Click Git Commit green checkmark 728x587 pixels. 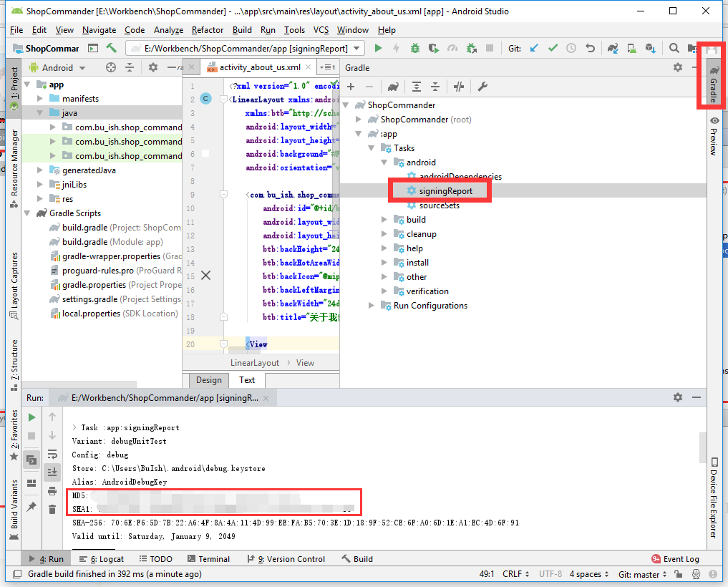[553, 48]
